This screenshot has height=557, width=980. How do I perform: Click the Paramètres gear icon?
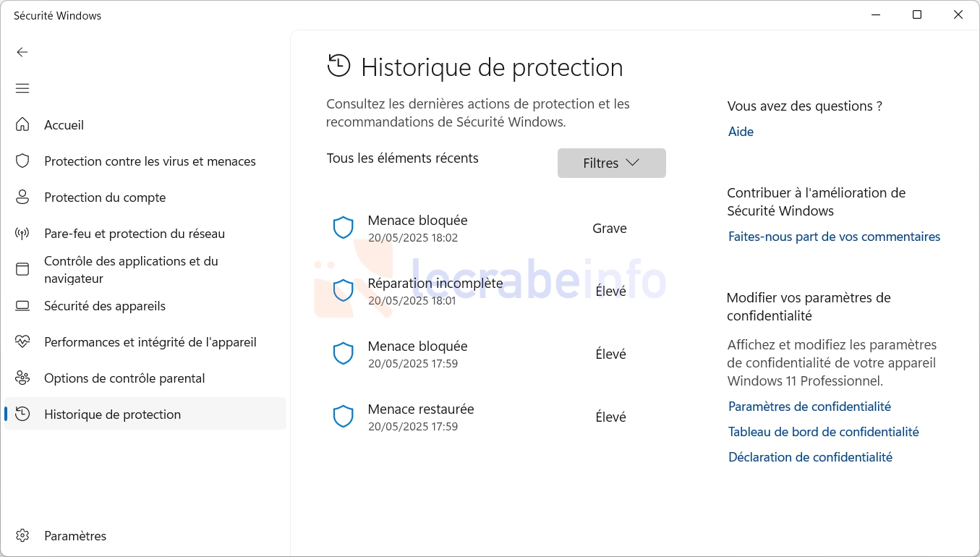[22, 535]
